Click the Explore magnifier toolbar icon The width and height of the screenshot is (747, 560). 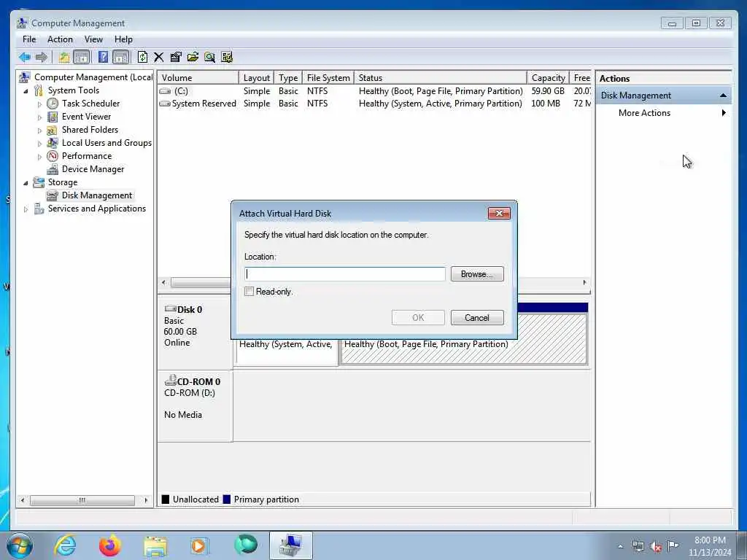click(209, 57)
